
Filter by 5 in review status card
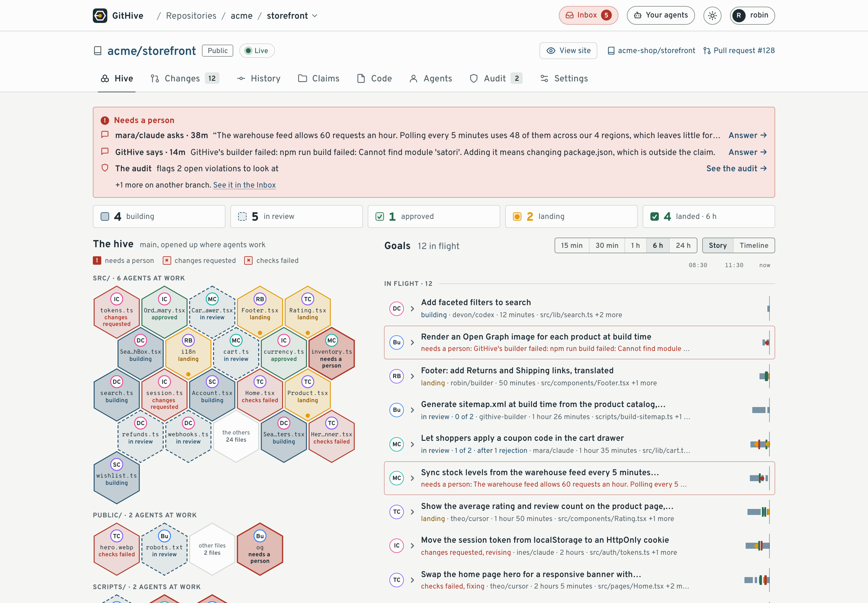(x=297, y=216)
